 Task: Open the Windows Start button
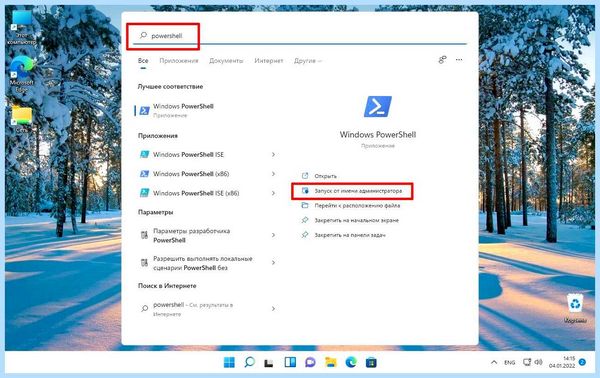pyautogui.click(x=229, y=362)
